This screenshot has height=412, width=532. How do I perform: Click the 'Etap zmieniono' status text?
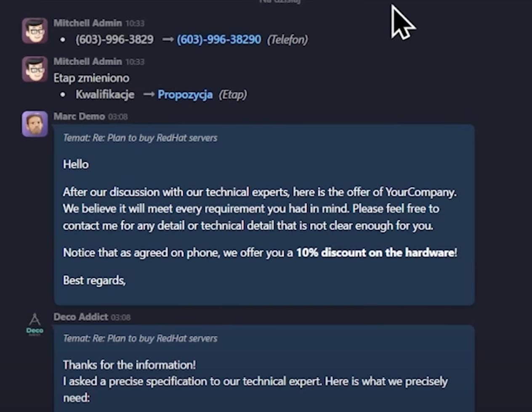coord(91,78)
